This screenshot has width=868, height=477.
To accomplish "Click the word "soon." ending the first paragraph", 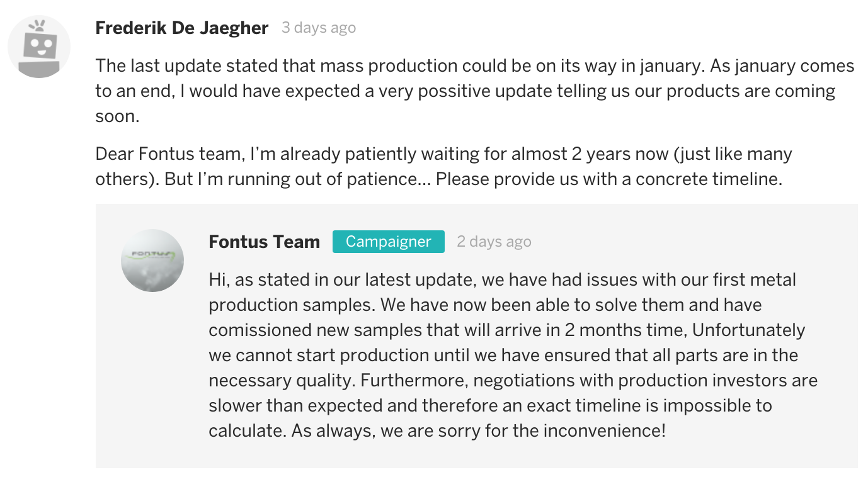I will 118,116.
